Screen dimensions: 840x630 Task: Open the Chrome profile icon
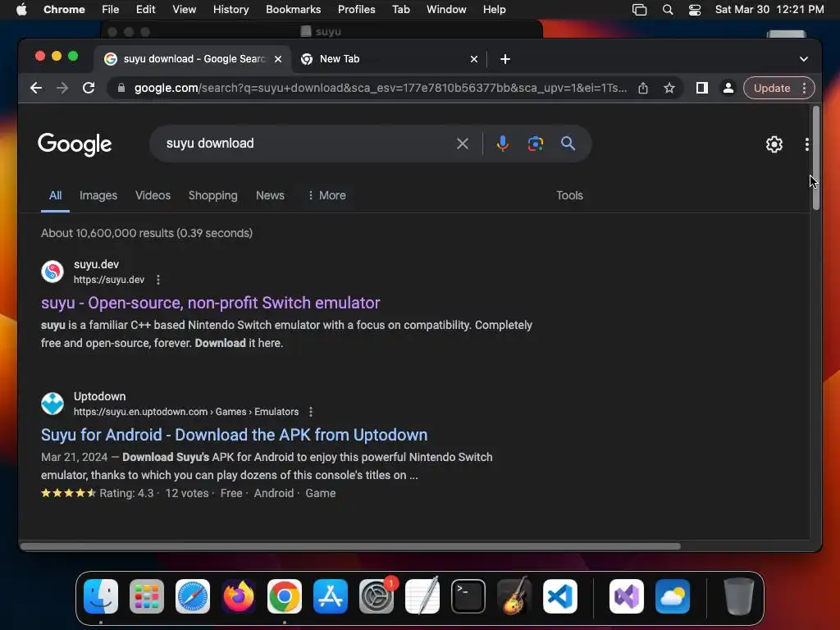(728, 88)
